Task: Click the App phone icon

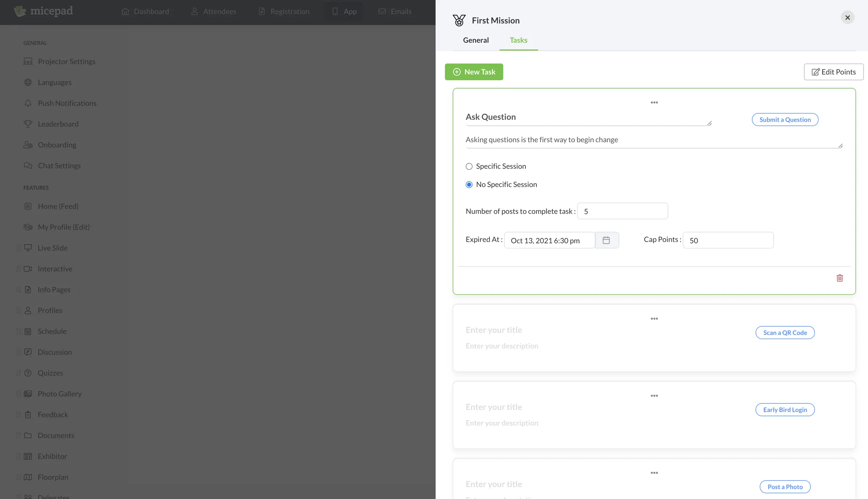Action: coord(335,12)
